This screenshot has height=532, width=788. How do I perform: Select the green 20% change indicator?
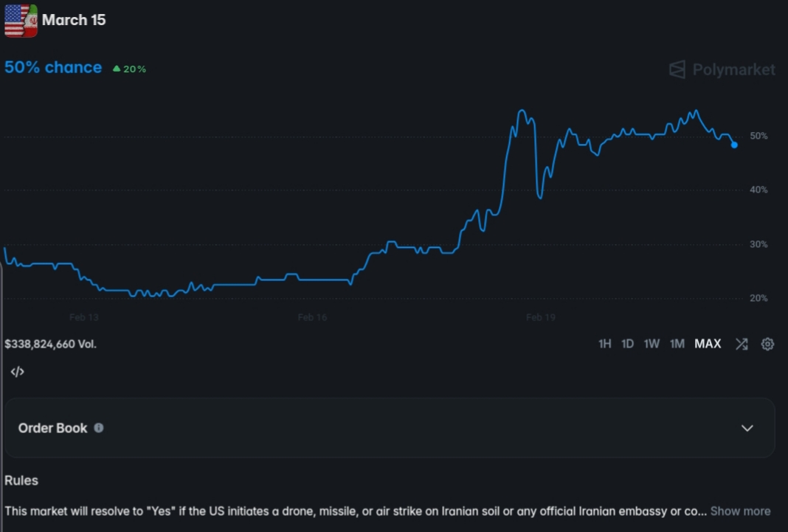128,68
